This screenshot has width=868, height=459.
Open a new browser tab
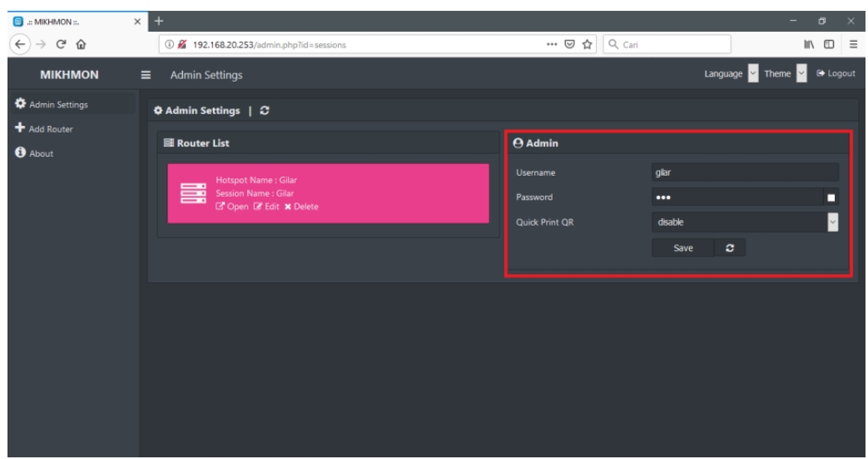[x=159, y=21]
